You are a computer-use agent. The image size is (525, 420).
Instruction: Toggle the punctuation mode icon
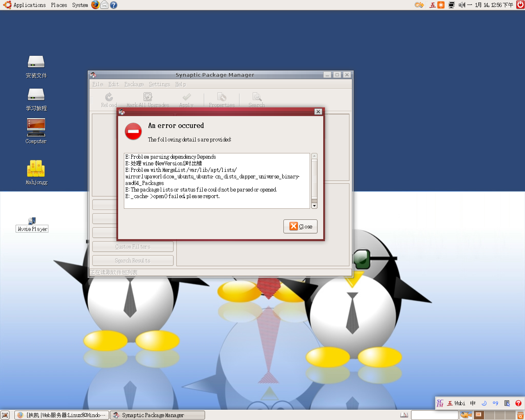coord(495,403)
